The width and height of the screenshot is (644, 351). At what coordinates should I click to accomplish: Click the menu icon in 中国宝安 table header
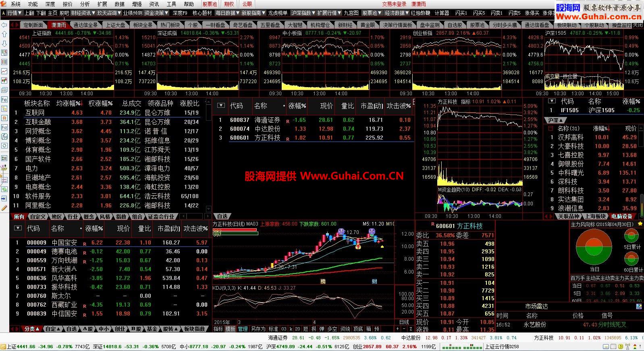coord(17,228)
